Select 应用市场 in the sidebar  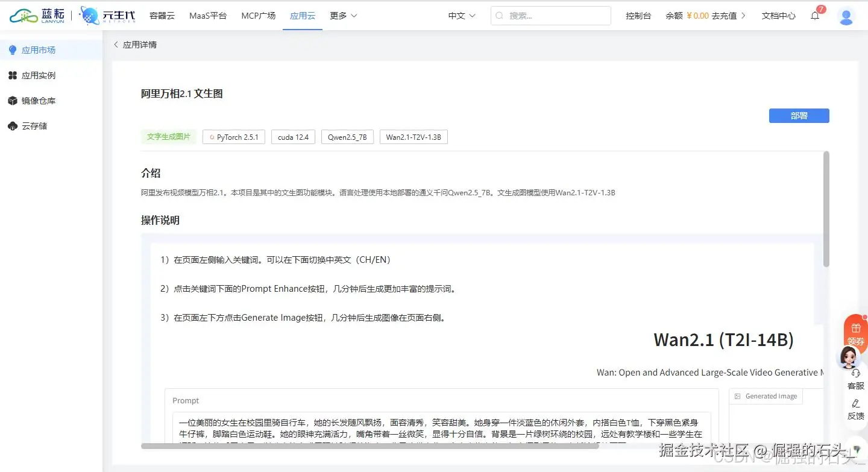point(37,49)
